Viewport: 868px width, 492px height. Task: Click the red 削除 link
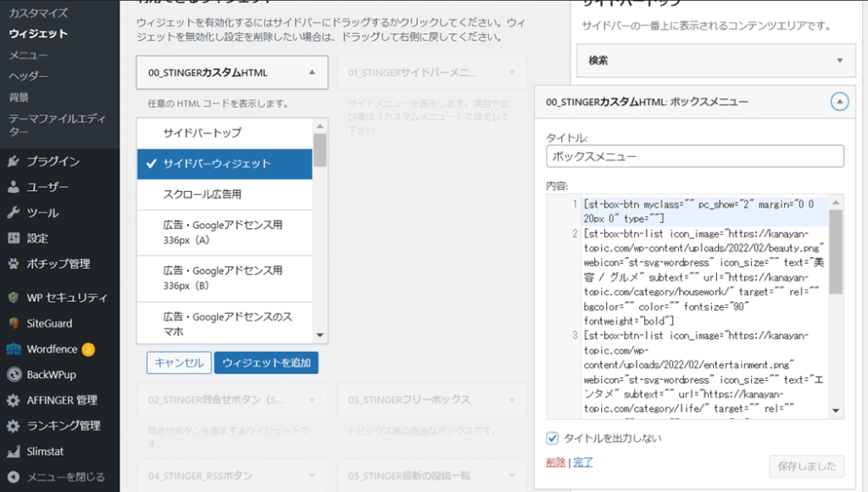(556, 462)
